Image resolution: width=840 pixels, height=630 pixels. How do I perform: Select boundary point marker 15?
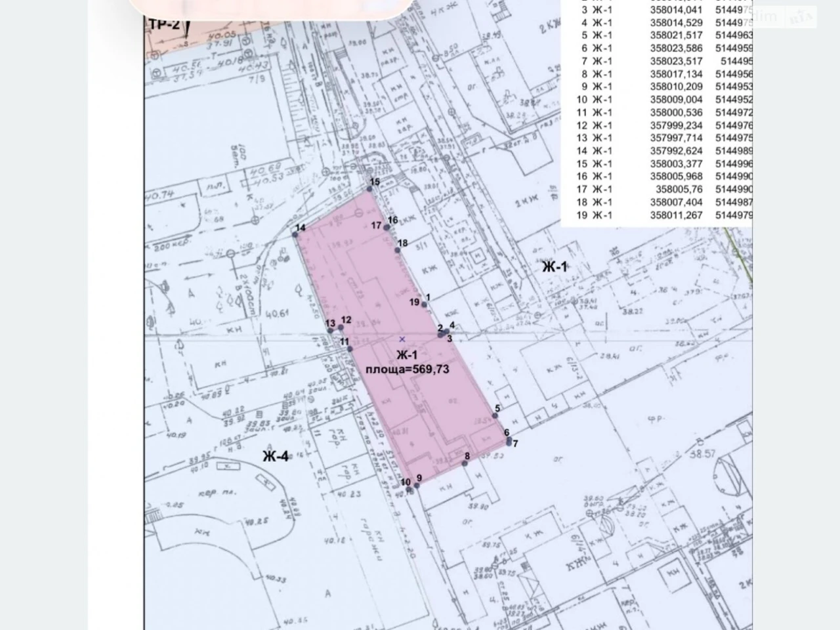(x=369, y=189)
